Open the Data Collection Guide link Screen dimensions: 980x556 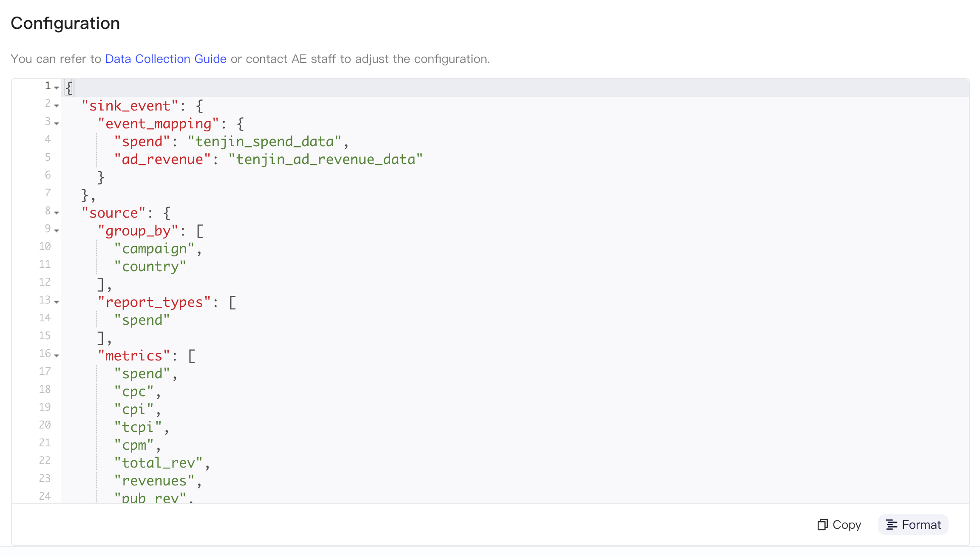(166, 59)
